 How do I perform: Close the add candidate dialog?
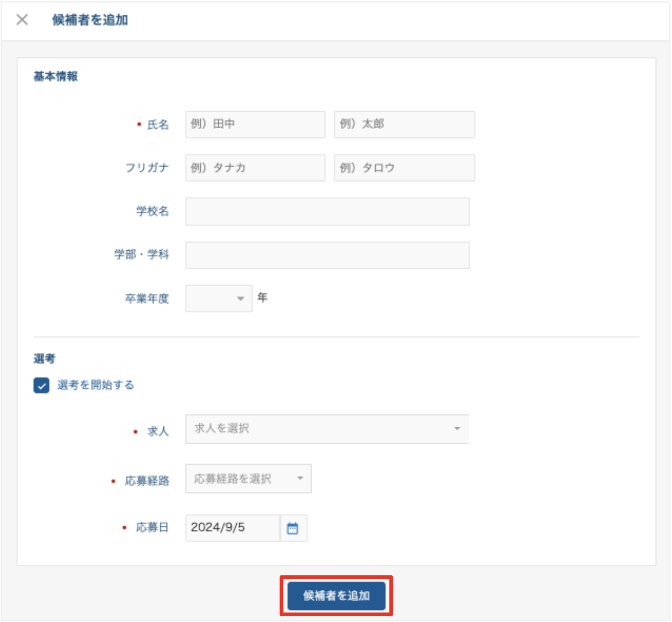(22, 20)
